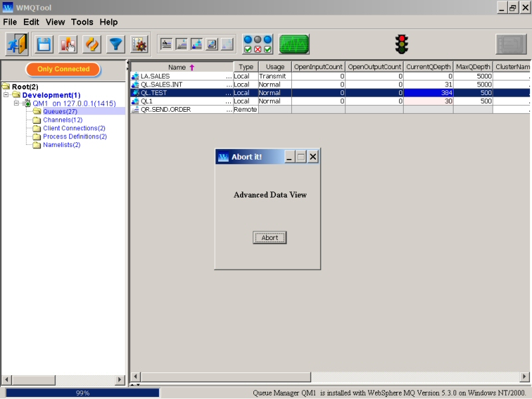Click the table scrollbar left arrow

[x=136, y=376]
